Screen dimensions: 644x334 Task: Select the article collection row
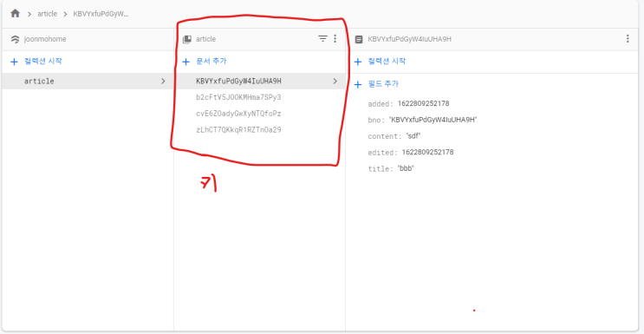(87, 81)
